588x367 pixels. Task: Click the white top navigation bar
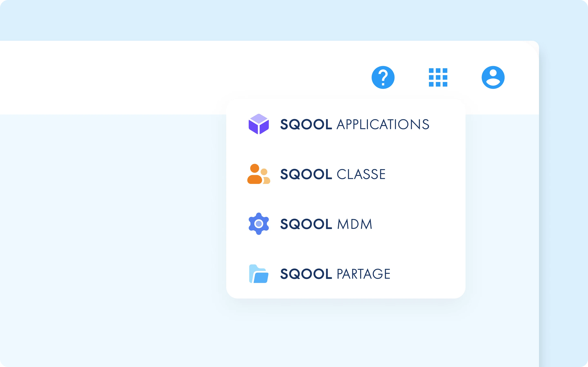coord(146,78)
